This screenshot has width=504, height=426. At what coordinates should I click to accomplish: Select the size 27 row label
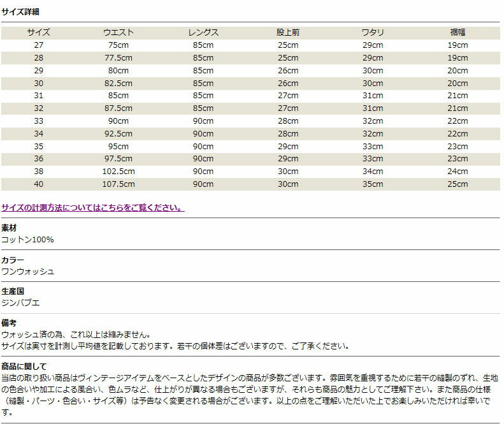pyautogui.click(x=38, y=45)
